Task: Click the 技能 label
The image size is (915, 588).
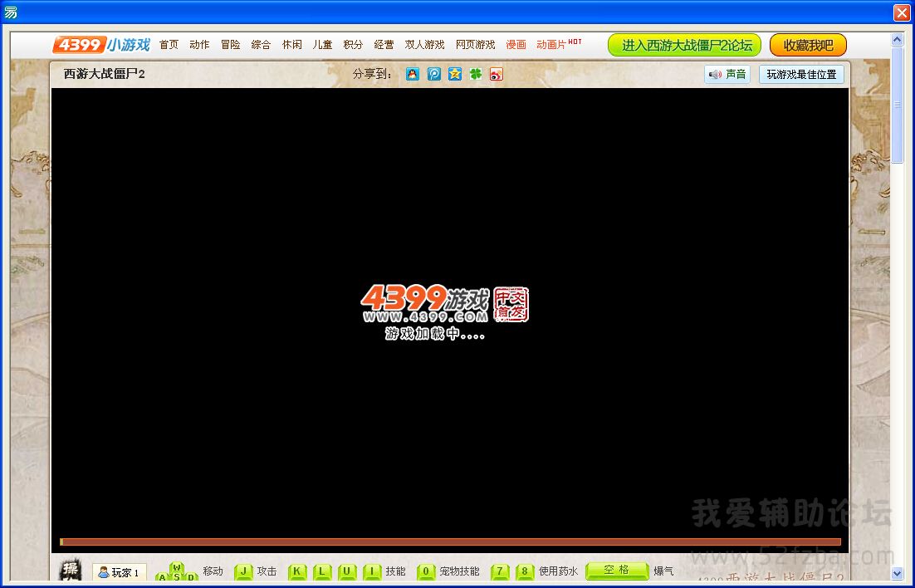Action: point(396,571)
